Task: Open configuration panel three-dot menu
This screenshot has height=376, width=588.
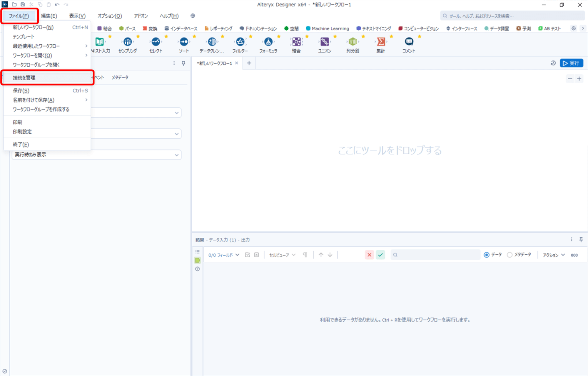Action: [174, 63]
